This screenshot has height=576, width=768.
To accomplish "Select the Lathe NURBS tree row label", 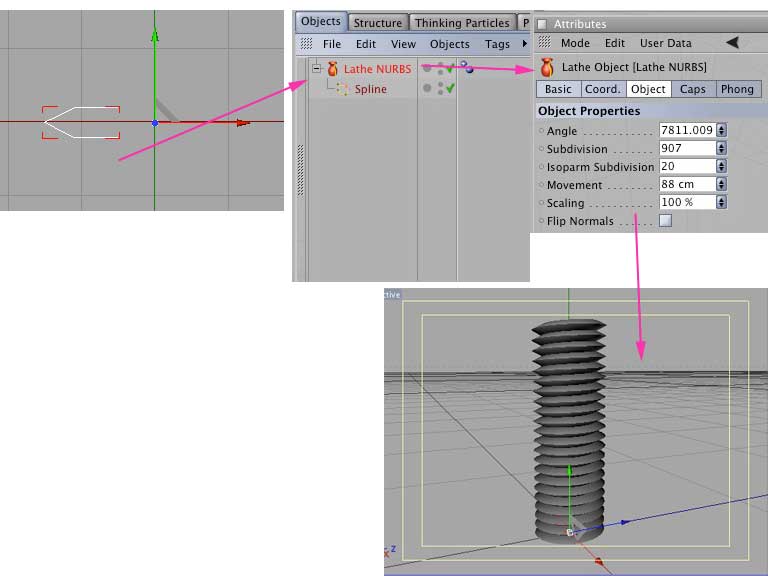I will (377, 69).
